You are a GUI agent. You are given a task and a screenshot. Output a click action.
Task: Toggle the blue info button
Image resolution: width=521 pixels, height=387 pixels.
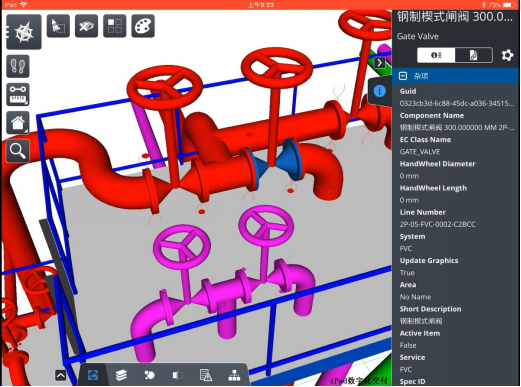tap(379, 91)
